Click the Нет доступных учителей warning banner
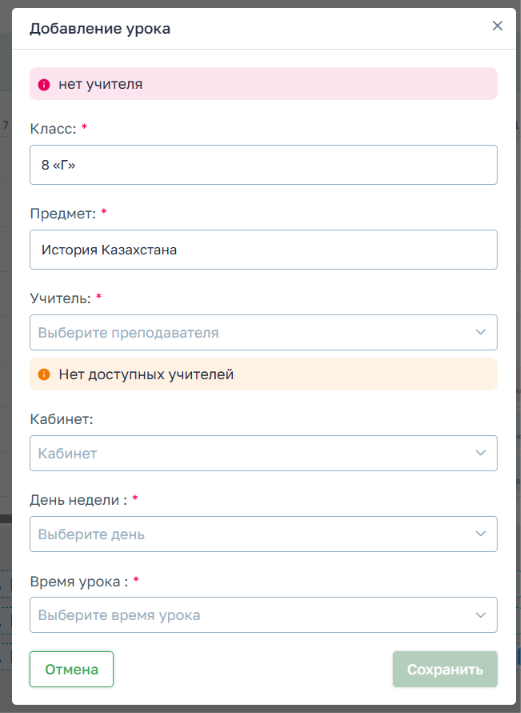 (264, 374)
